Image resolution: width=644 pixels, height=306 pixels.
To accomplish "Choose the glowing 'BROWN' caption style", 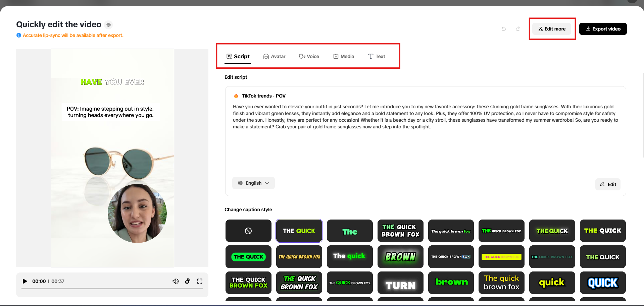I will pos(400,257).
